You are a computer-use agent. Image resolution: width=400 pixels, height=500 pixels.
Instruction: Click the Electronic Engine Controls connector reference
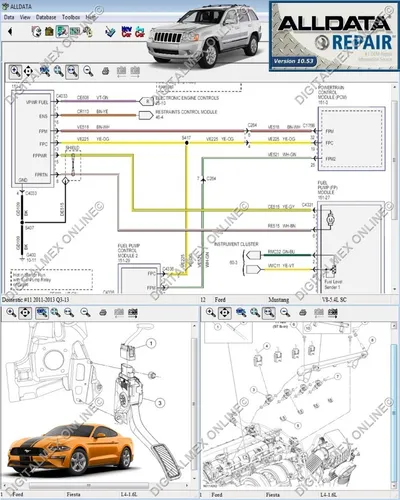coord(145,101)
